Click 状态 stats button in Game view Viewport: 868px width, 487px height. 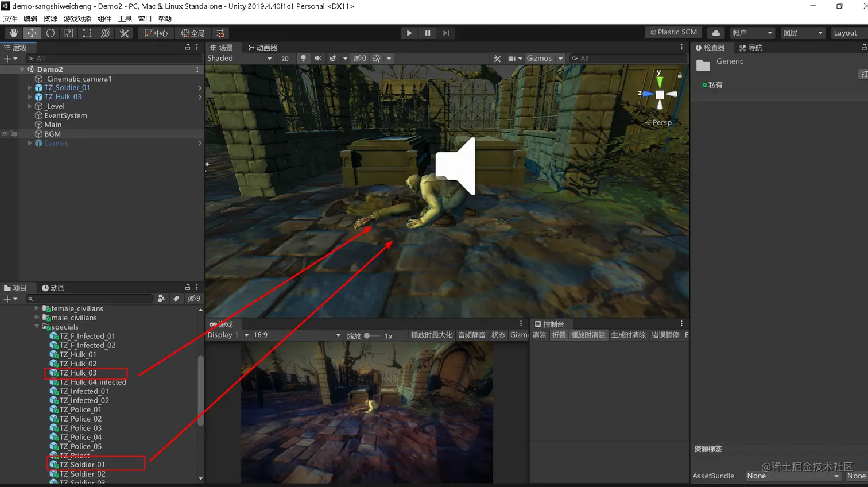(x=498, y=335)
